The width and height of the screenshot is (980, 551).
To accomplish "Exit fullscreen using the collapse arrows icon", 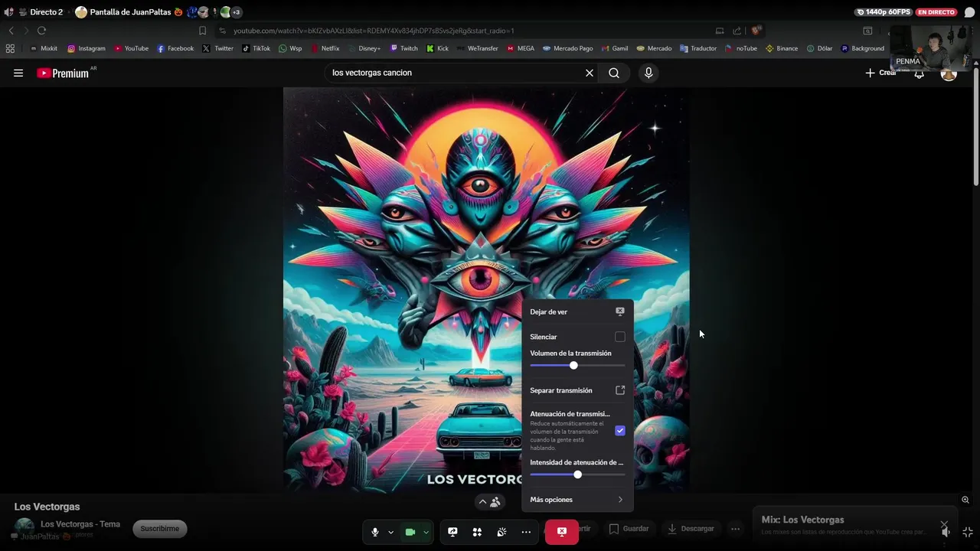I will (968, 532).
